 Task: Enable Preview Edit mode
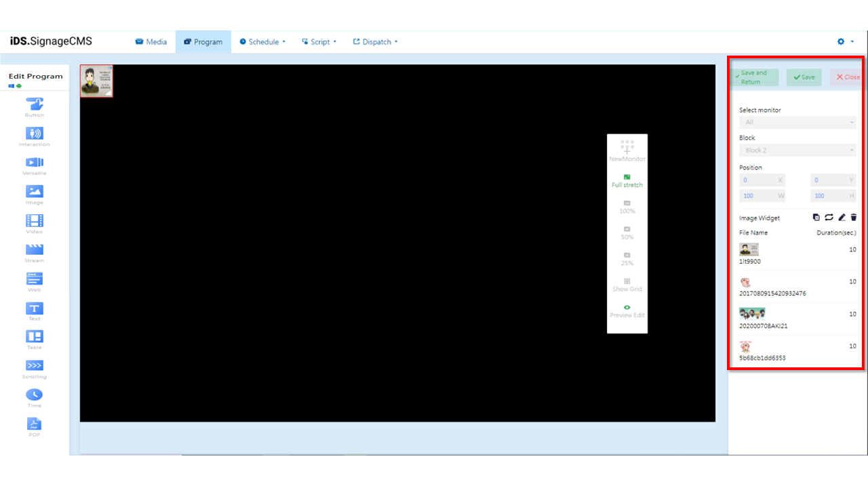[627, 310]
